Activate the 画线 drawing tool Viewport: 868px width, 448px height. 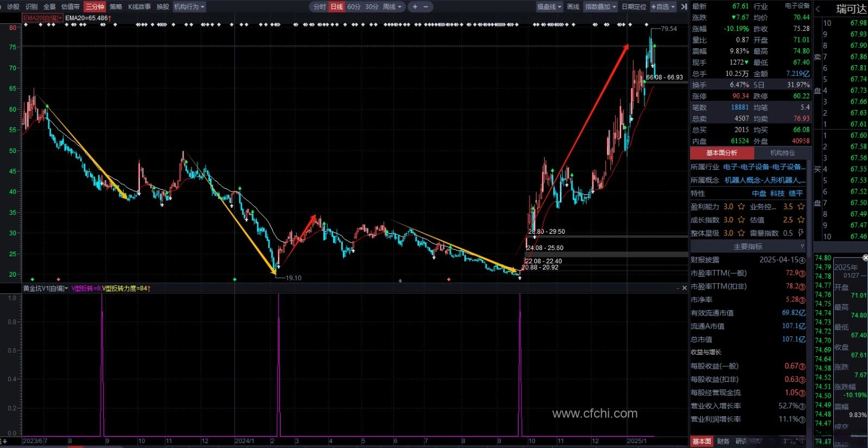pyautogui.click(x=573, y=7)
